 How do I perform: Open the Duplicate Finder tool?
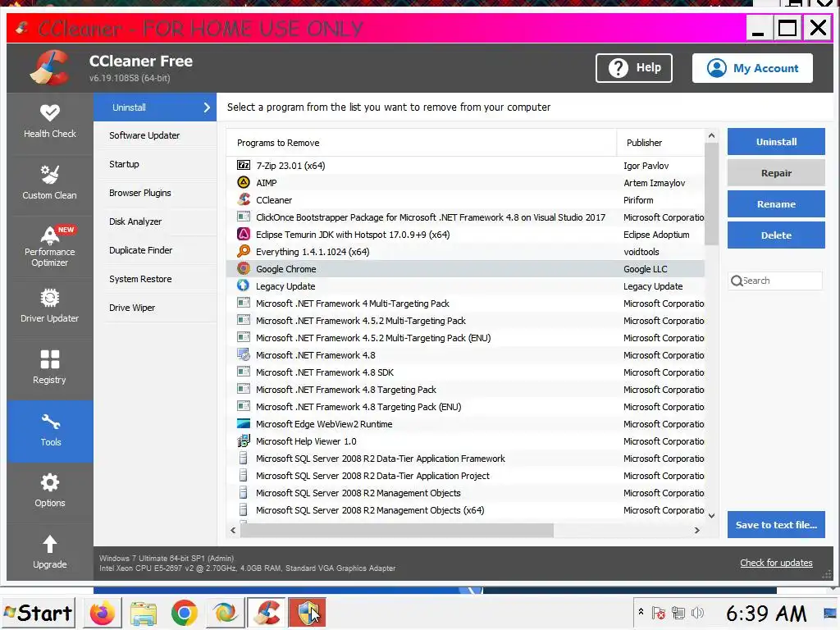[x=155, y=250]
